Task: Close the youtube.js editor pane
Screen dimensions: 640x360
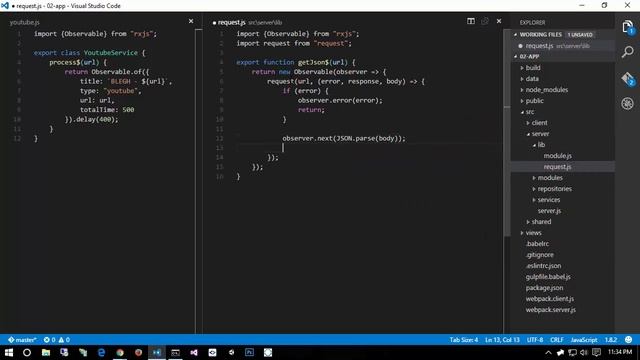Action: (191, 21)
